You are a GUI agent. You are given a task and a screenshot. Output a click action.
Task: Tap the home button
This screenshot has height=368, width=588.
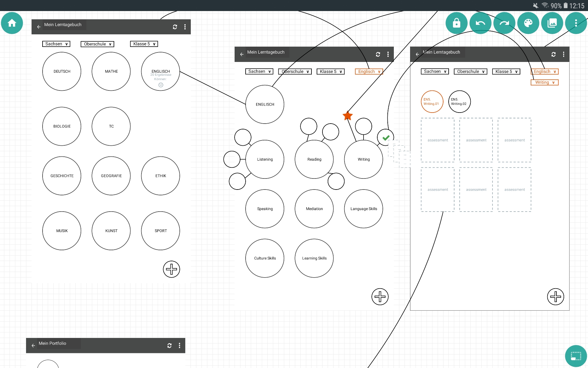12,23
